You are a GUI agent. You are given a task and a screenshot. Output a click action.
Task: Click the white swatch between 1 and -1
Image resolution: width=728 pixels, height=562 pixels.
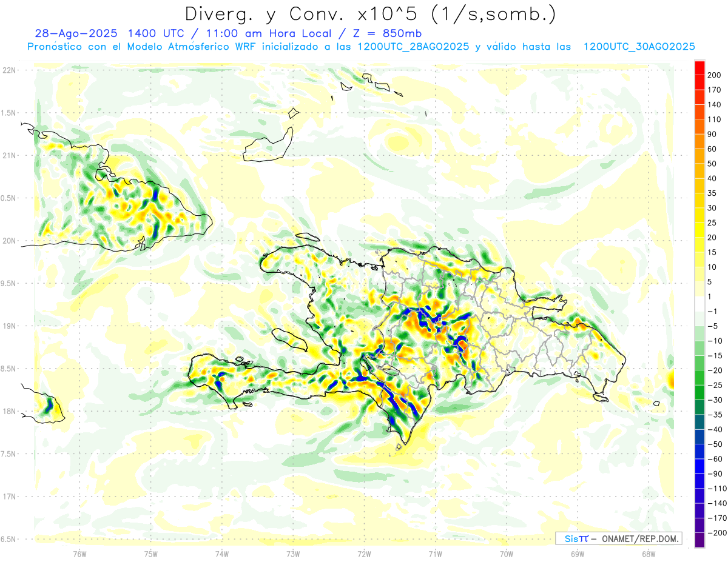coord(699,304)
